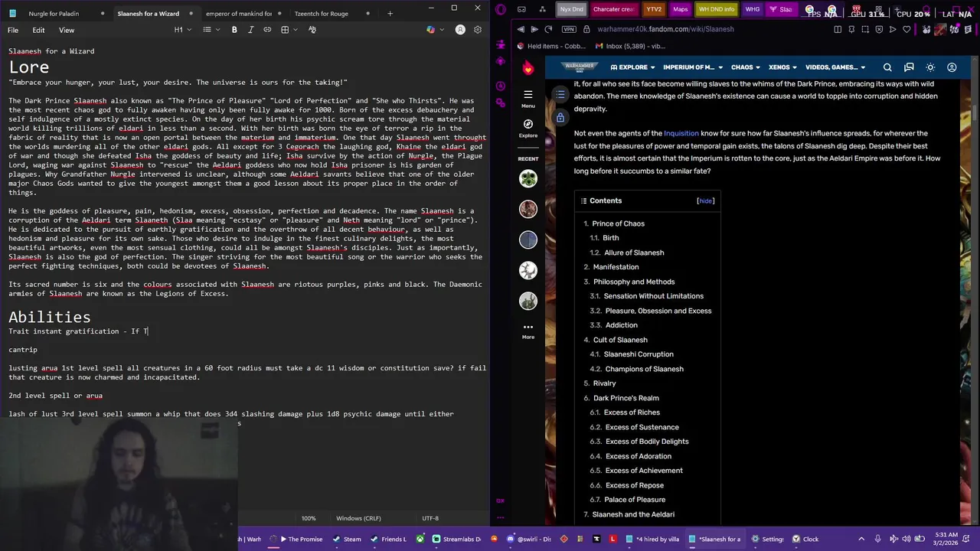The width and height of the screenshot is (980, 551).
Task: Open the Fandom sidebar Menu
Action: pos(528,98)
